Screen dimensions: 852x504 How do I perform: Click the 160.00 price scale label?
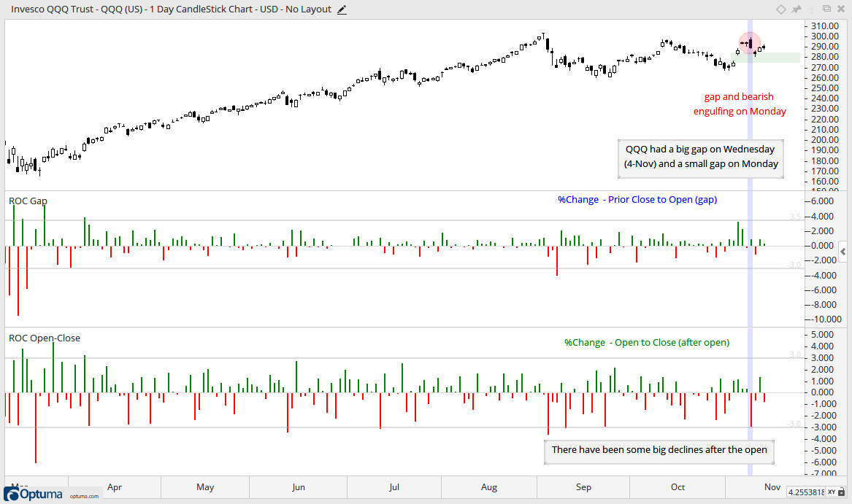point(825,182)
